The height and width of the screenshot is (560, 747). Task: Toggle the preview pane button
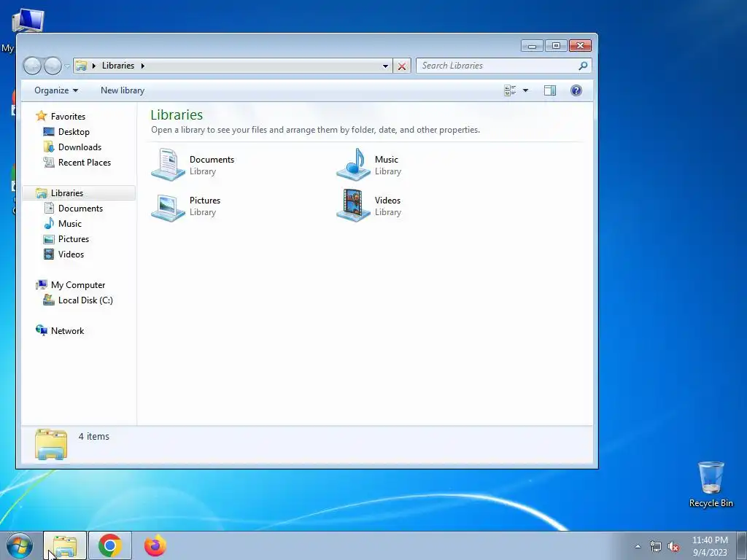(x=550, y=90)
